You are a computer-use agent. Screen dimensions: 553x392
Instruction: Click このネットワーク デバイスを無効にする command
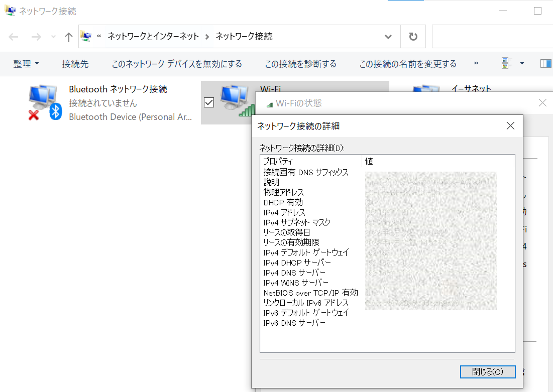[177, 64]
